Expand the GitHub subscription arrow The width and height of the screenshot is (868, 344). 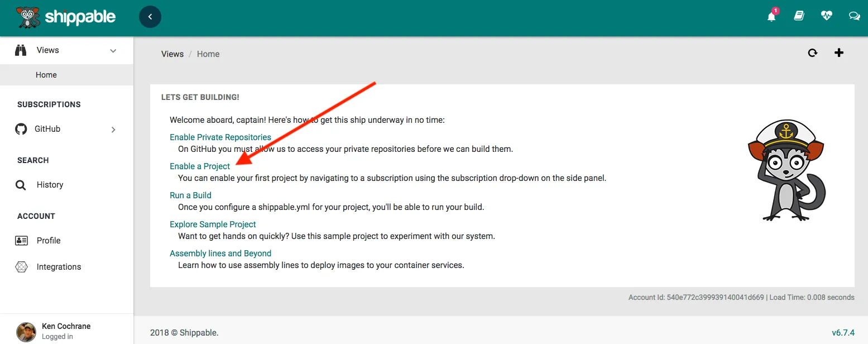click(x=113, y=130)
